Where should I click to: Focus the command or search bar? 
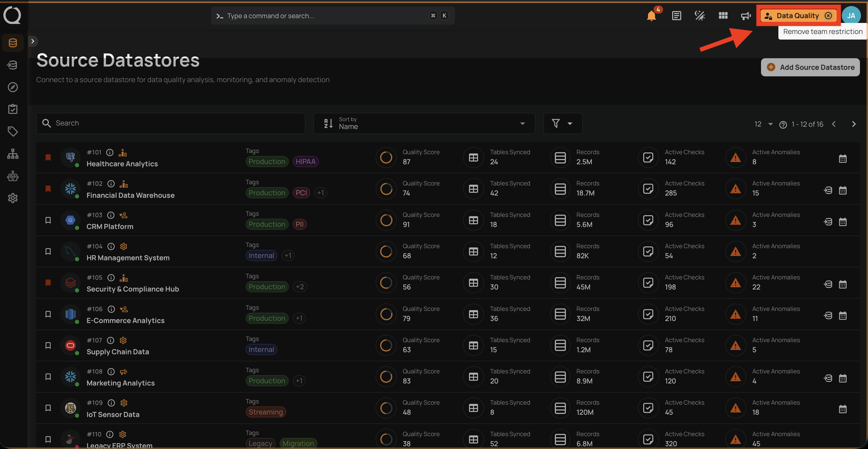coord(333,16)
